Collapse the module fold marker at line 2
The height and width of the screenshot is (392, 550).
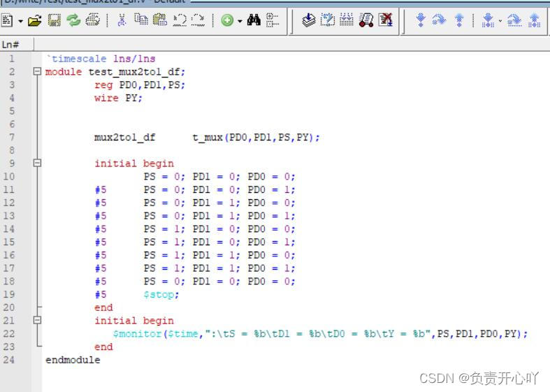coord(37,71)
